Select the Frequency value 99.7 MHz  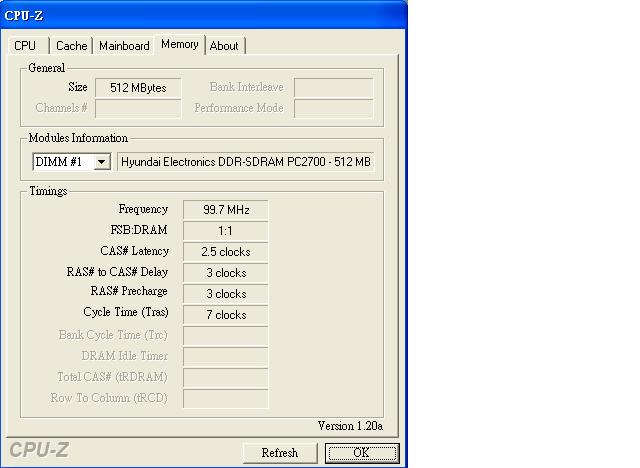tap(226, 210)
